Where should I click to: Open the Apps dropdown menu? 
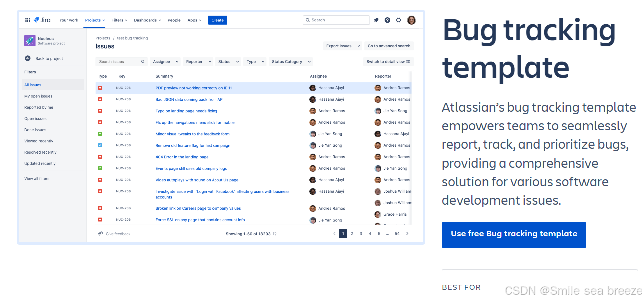(195, 20)
